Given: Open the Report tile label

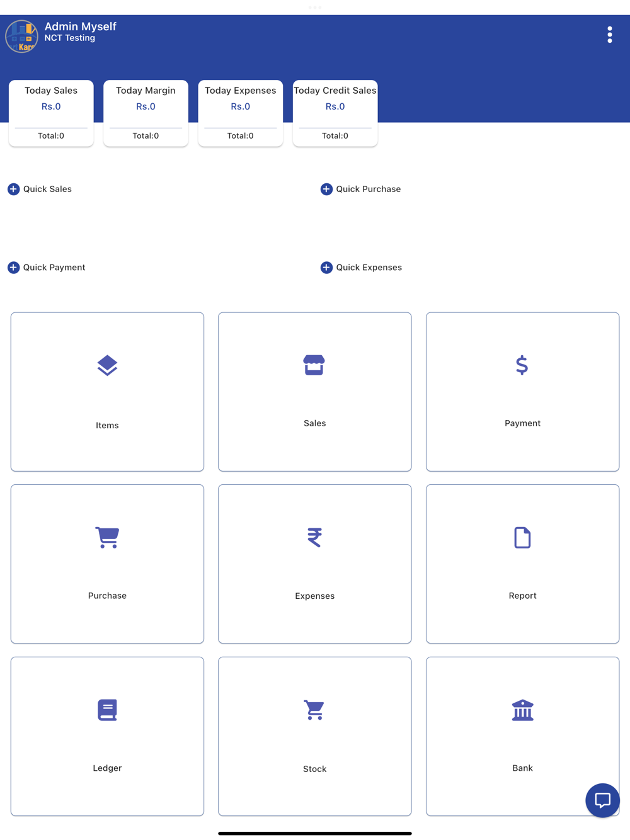Looking at the screenshot, I should click(x=522, y=596).
